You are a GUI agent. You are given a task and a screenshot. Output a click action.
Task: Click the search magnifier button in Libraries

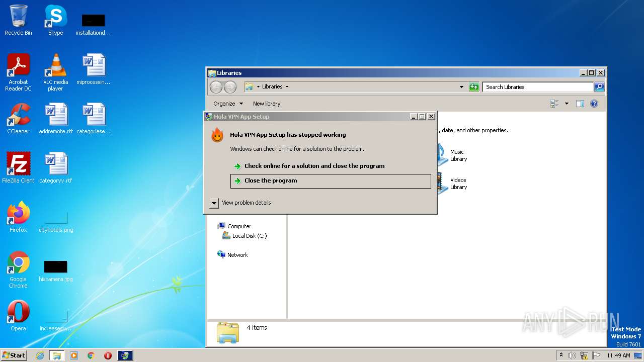click(599, 87)
